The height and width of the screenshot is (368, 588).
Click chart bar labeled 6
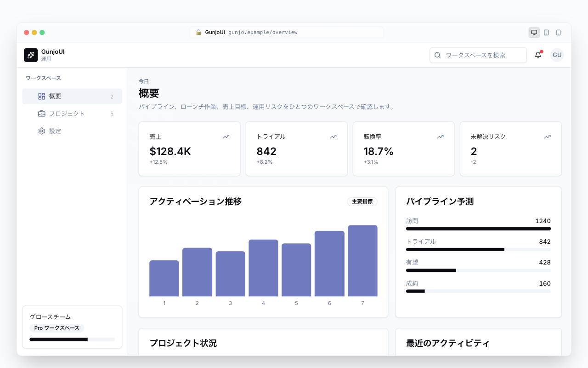click(329, 264)
